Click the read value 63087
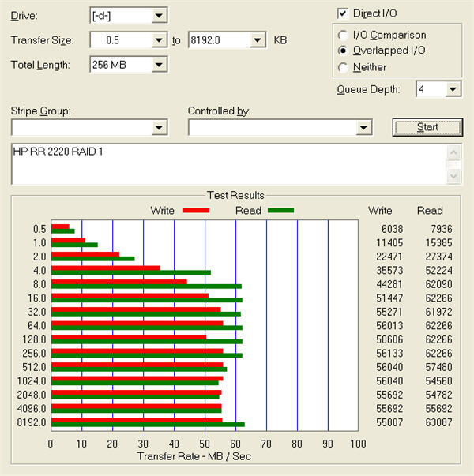Screen dimensions: 474x476 (438, 422)
